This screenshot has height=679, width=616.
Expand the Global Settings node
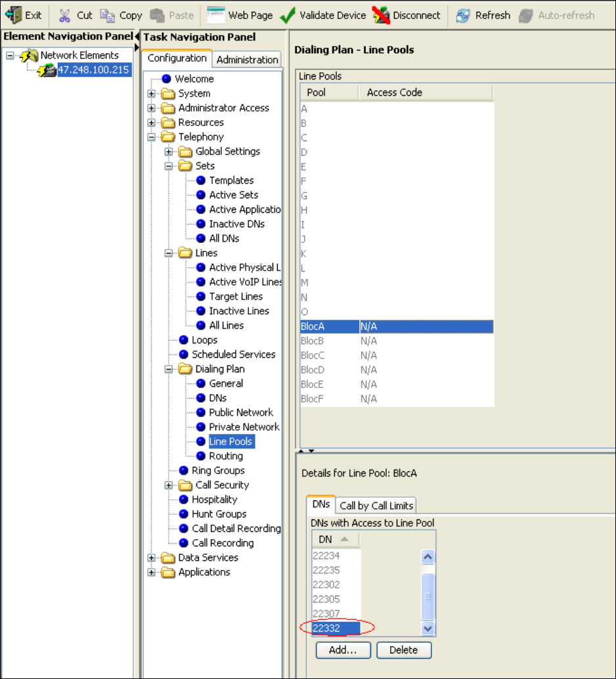pyautogui.click(x=169, y=152)
